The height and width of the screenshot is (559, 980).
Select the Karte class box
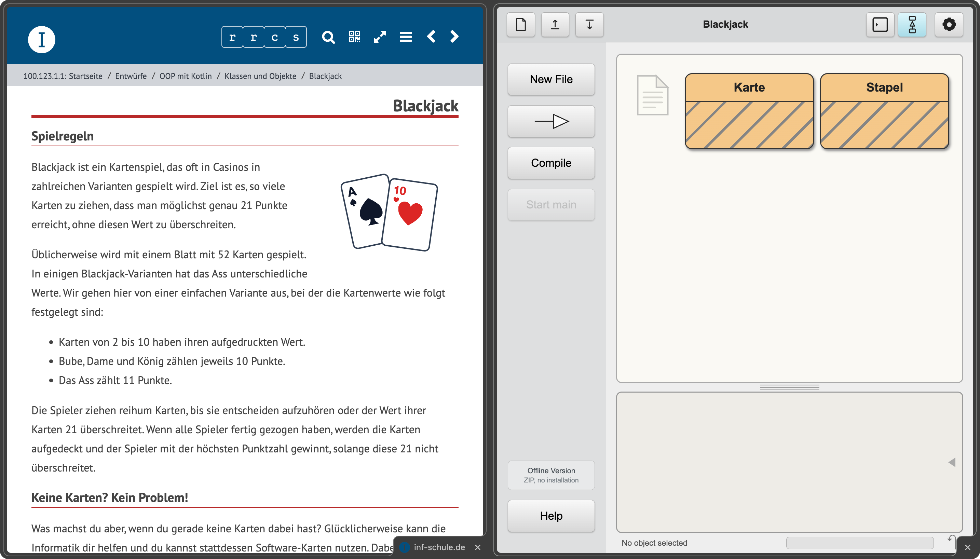[749, 111]
